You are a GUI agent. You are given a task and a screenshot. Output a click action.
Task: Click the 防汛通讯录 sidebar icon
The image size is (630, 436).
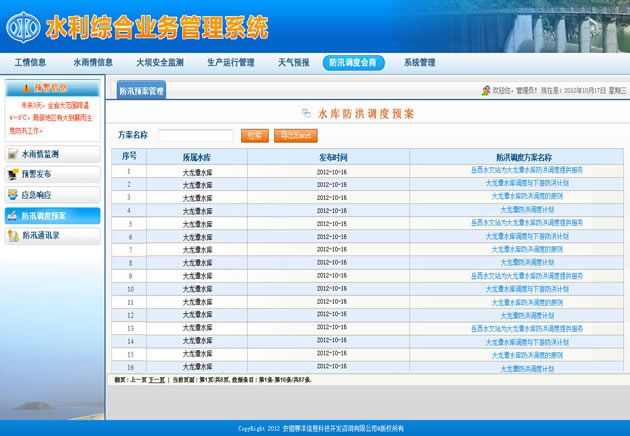13,236
